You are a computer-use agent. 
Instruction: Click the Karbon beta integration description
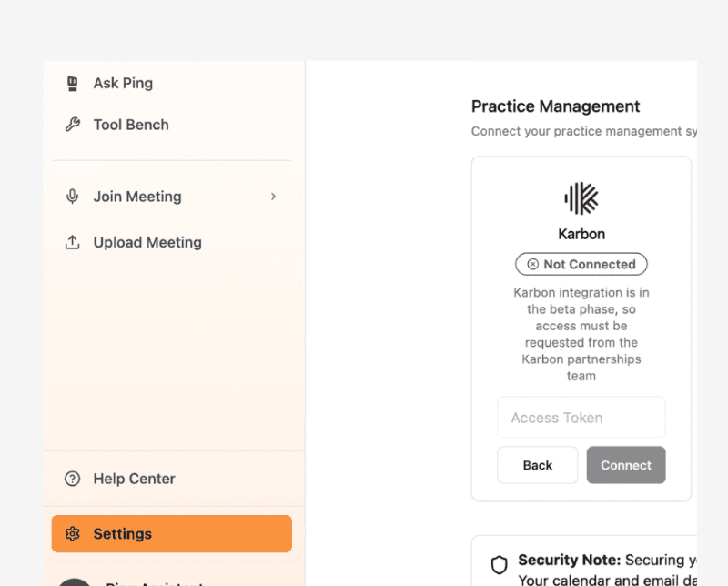tap(581, 334)
